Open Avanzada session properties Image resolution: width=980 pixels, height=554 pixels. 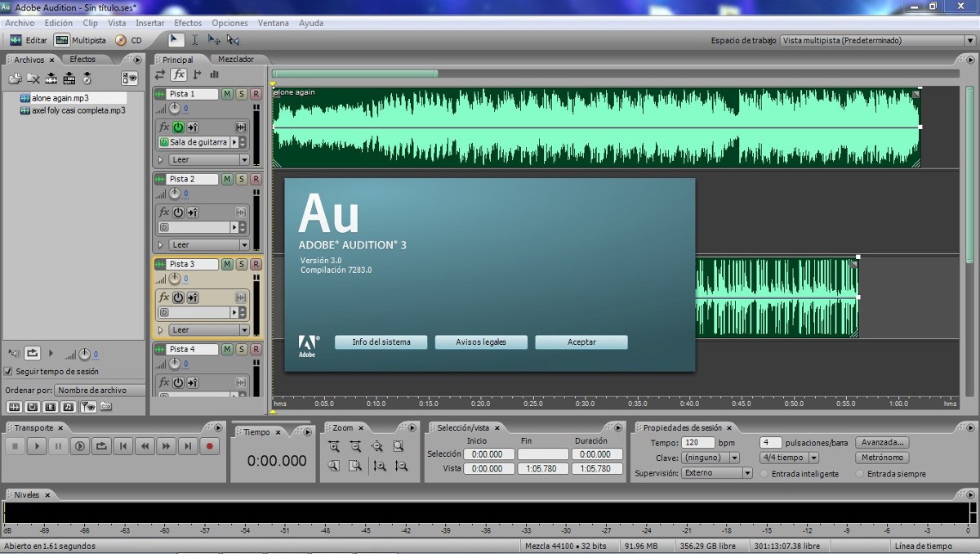coord(882,442)
